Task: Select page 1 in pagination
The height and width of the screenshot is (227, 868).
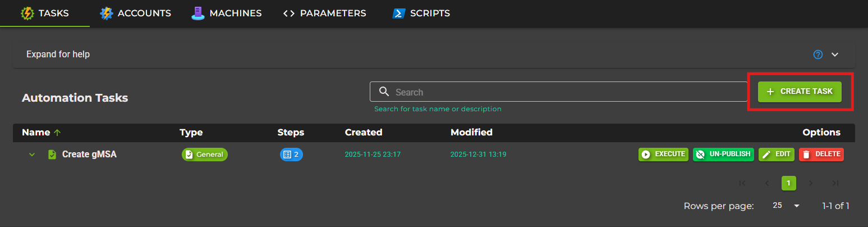Action: [x=789, y=183]
